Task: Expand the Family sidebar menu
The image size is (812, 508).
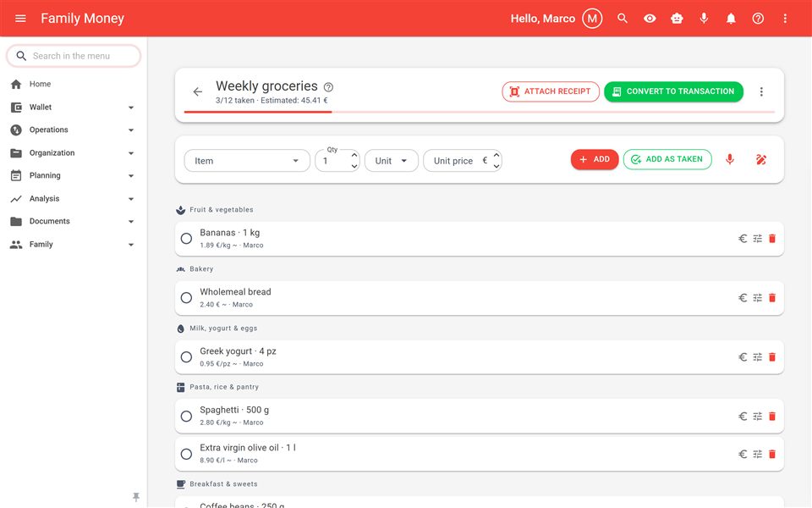Action: tap(73, 244)
